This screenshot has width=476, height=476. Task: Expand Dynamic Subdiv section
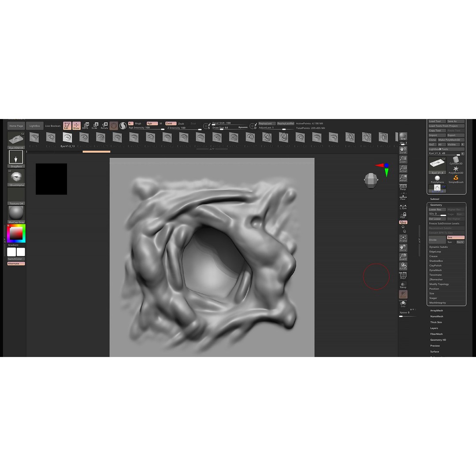point(439,247)
